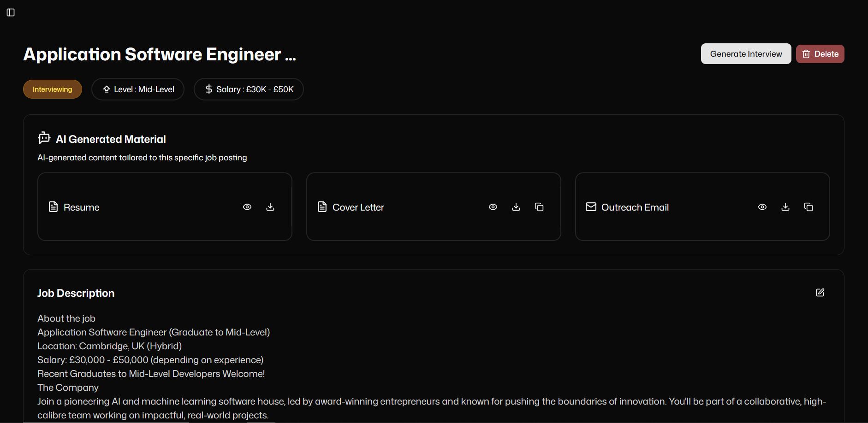Viewport: 868px width, 423px height.
Task: Preview the generated Resume
Action: click(x=247, y=207)
